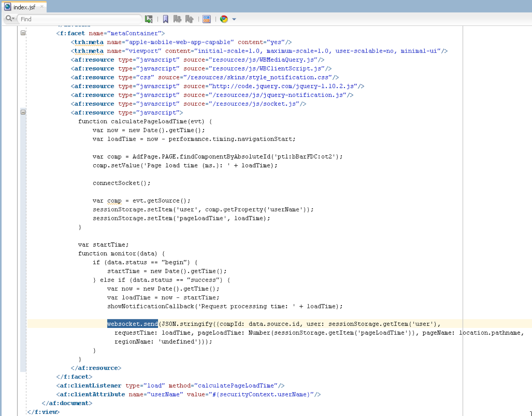Click the viewport trh:meta tag line
The width and height of the screenshot is (532, 416).
click(x=259, y=51)
